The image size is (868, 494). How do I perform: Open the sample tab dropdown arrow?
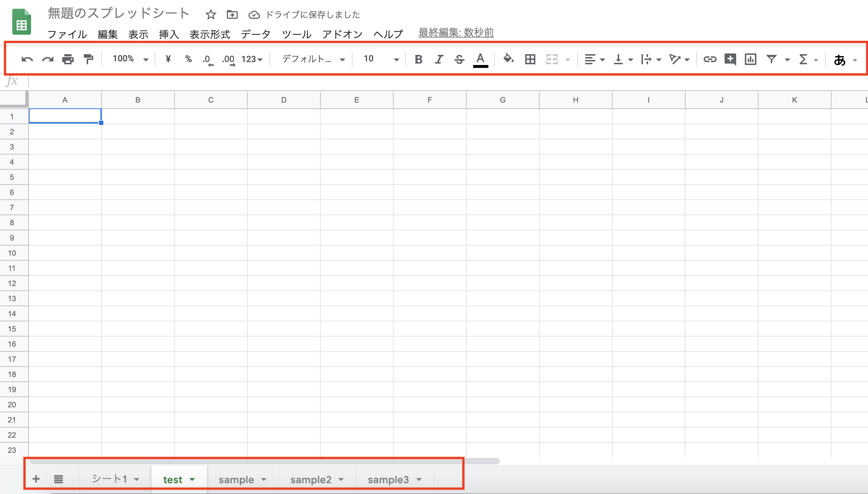[264, 480]
